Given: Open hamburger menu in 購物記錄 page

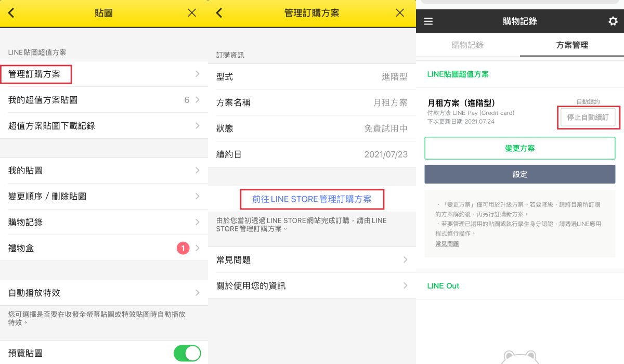Looking at the screenshot, I should pyautogui.click(x=428, y=21).
